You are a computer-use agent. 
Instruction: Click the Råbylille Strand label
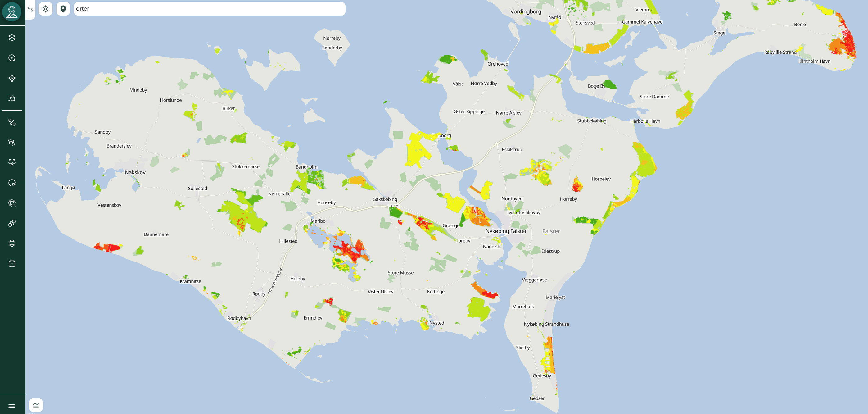(x=780, y=52)
